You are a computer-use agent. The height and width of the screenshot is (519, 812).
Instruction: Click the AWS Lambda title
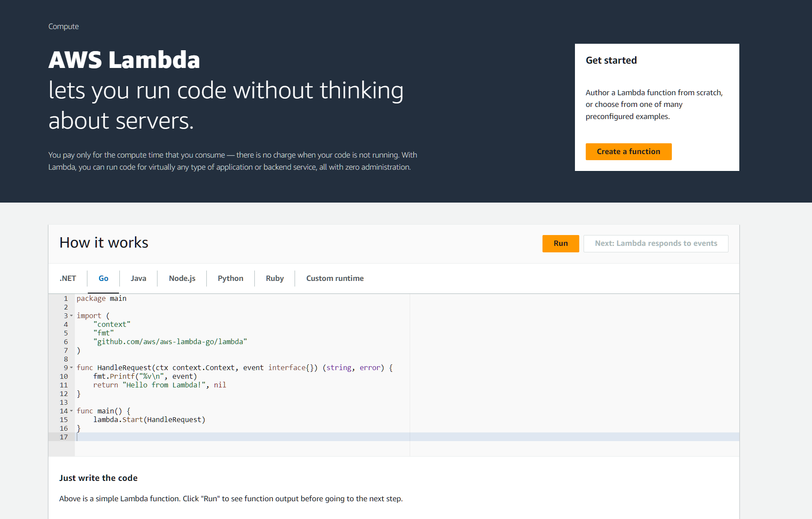124,59
